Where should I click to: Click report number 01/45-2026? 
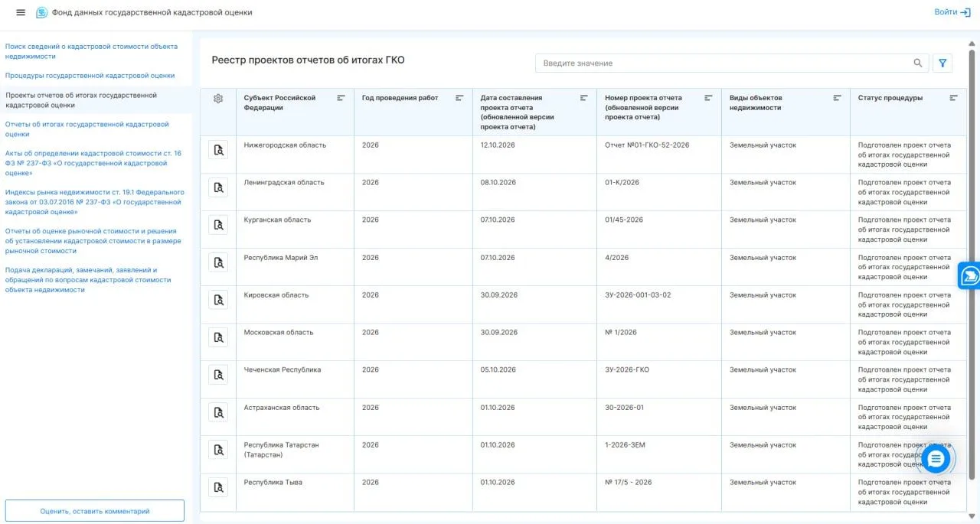point(624,220)
